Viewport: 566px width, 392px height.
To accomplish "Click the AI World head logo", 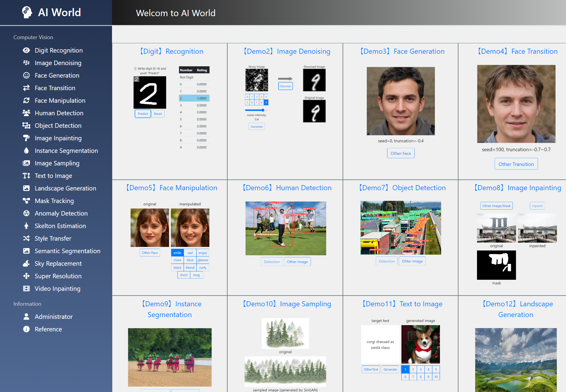I will pyautogui.click(x=27, y=13).
